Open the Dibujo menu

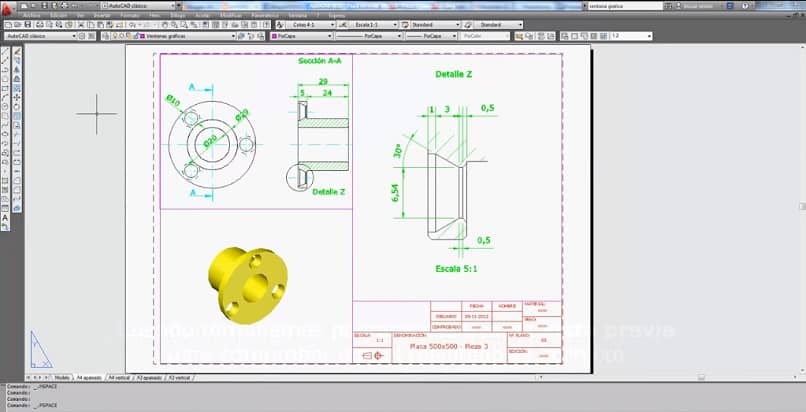(178, 15)
